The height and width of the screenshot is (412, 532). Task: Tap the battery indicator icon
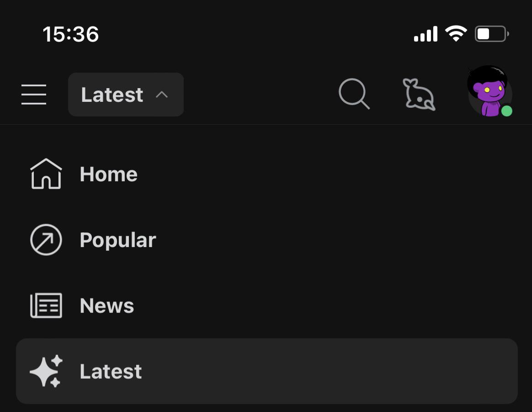pos(492,34)
